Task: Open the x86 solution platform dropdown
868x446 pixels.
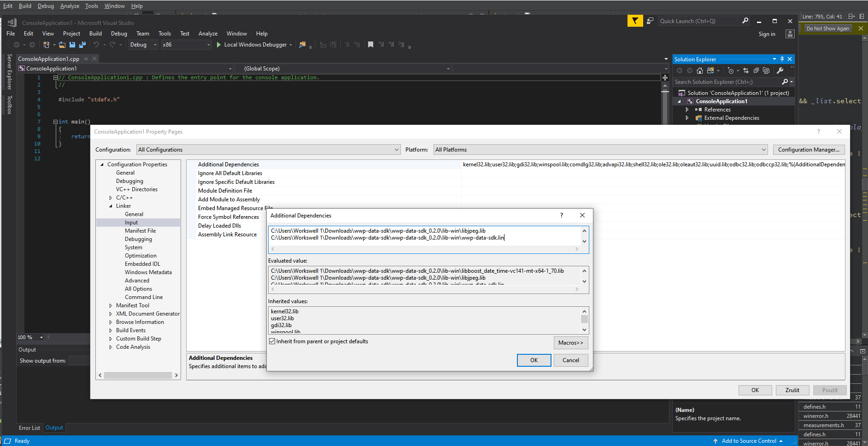Action: tap(186, 45)
